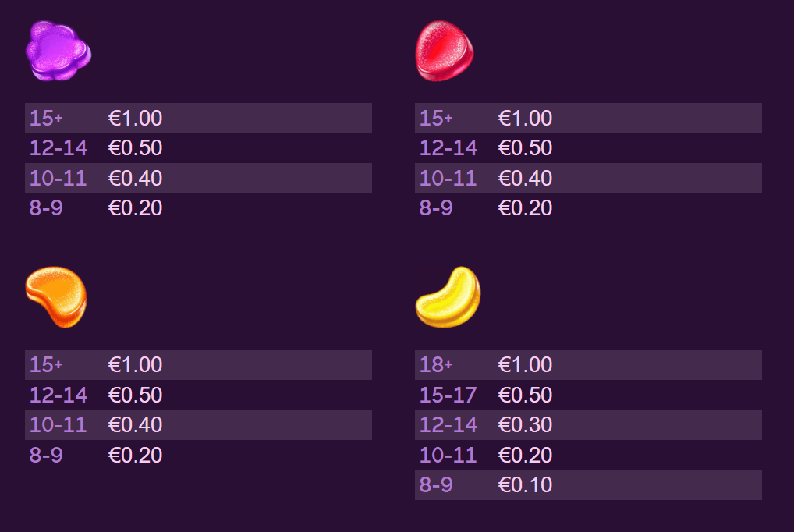The image size is (794, 532).
Task: Click banana 18+ €1.00 payout row
Action: [x=588, y=365]
